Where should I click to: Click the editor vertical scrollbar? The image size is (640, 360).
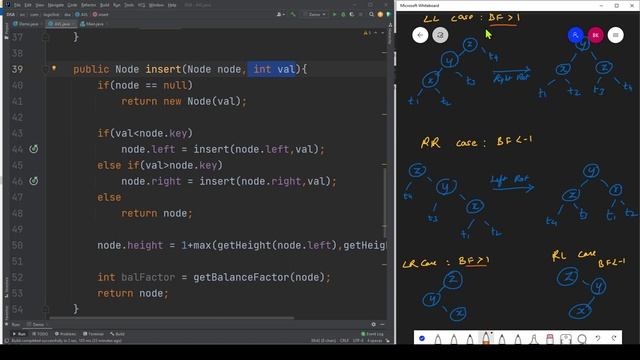coord(384,202)
